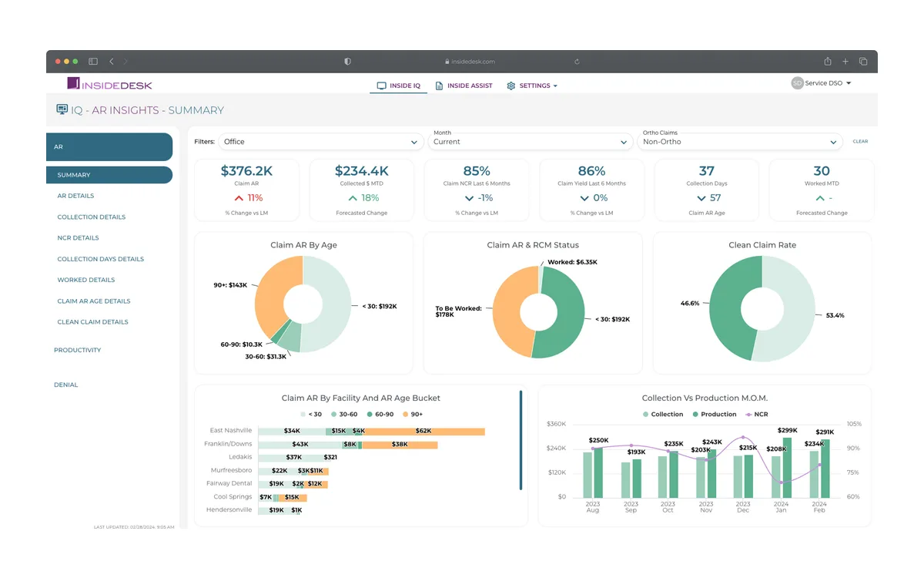Click the 2024 Jan production bar labeled $299K
The height and width of the screenshot is (578, 924).
pos(787,468)
